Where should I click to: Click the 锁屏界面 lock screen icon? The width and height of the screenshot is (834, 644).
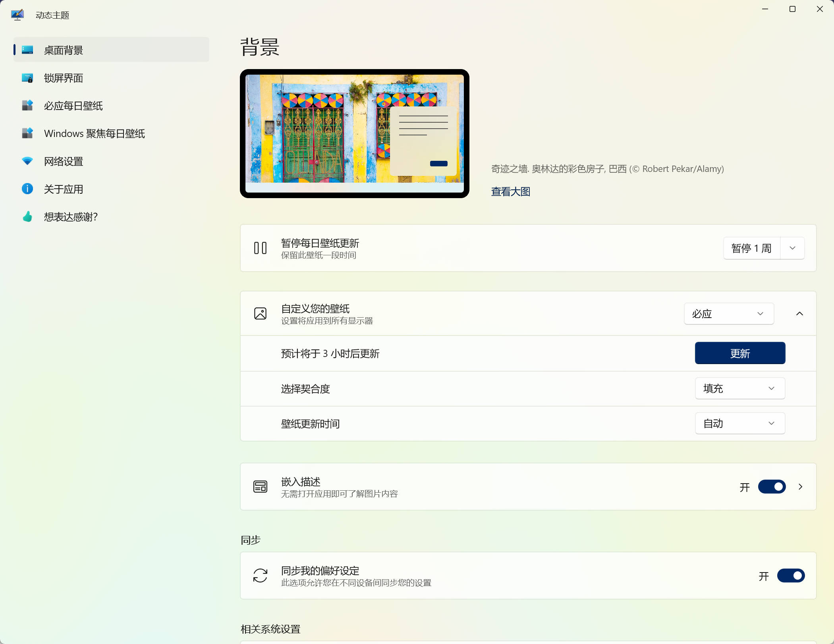click(x=27, y=78)
